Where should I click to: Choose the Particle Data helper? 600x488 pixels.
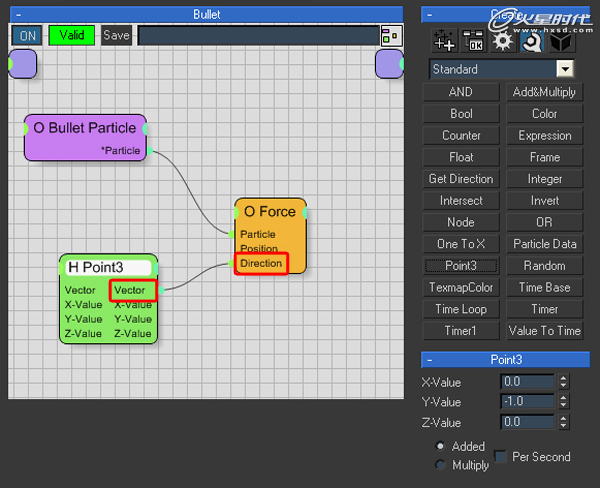coord(544,244)
